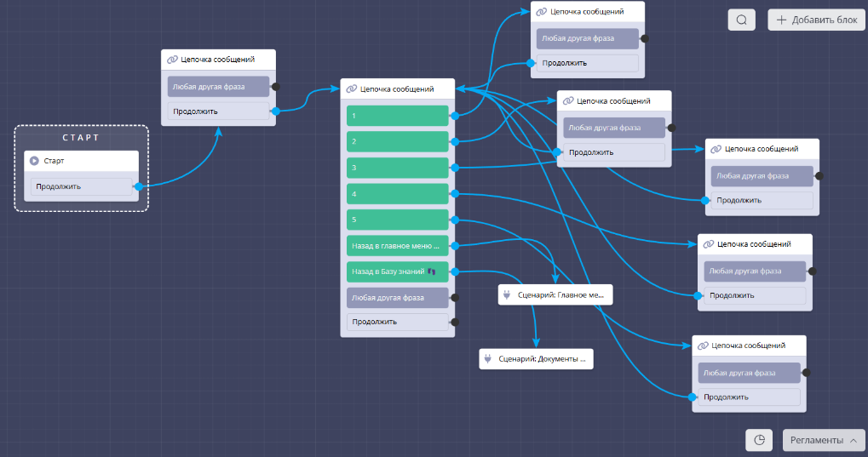Click plug icon of Сценарий: Документы
Screen dimensions: 868x457
tap(488, 360)
